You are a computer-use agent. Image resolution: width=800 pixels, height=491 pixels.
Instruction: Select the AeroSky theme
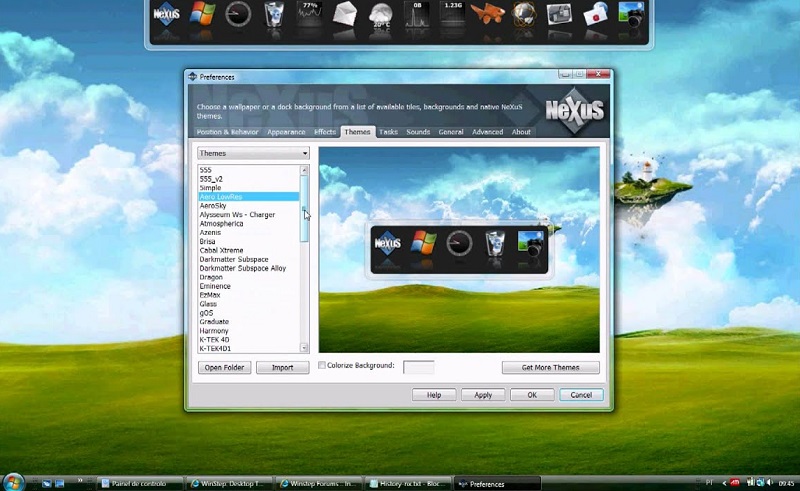248,206
